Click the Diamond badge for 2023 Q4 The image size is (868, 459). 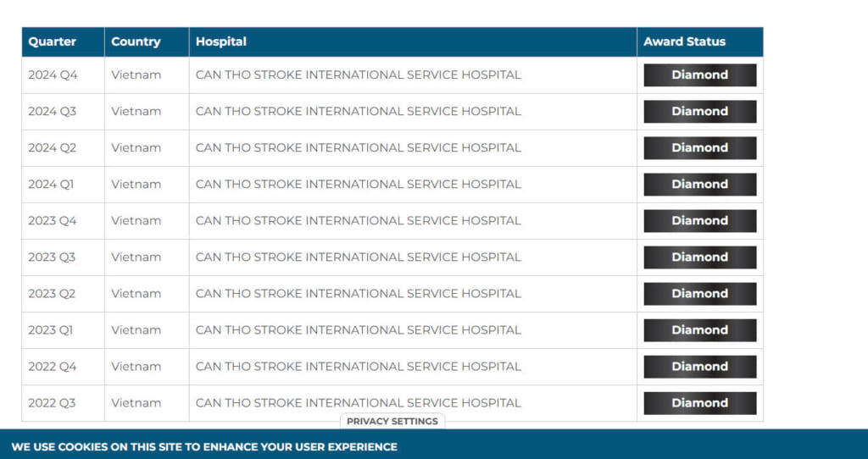point(699,221)
